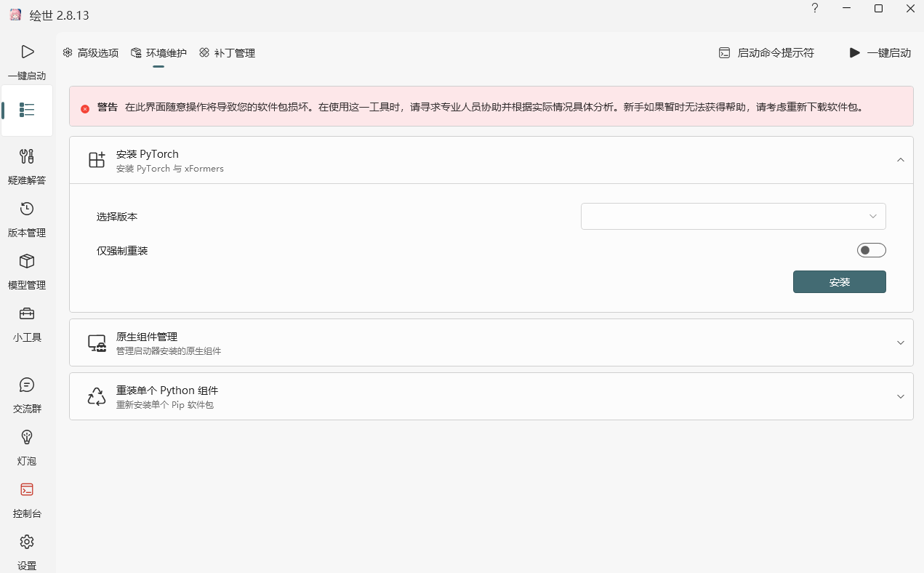This screenshot has width=924, height=573.
Task: Select the 灯泡 icon in sidebar
Action: (27, 446)
